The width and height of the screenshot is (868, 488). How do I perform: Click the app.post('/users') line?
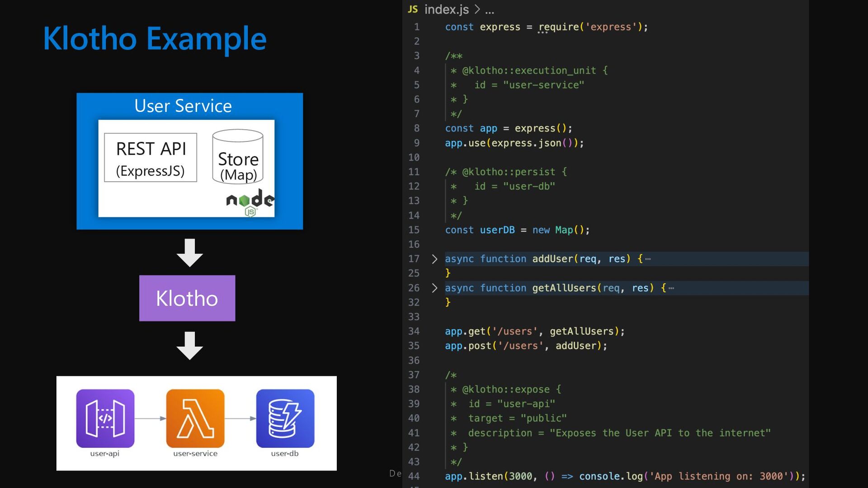click(526, 346)
